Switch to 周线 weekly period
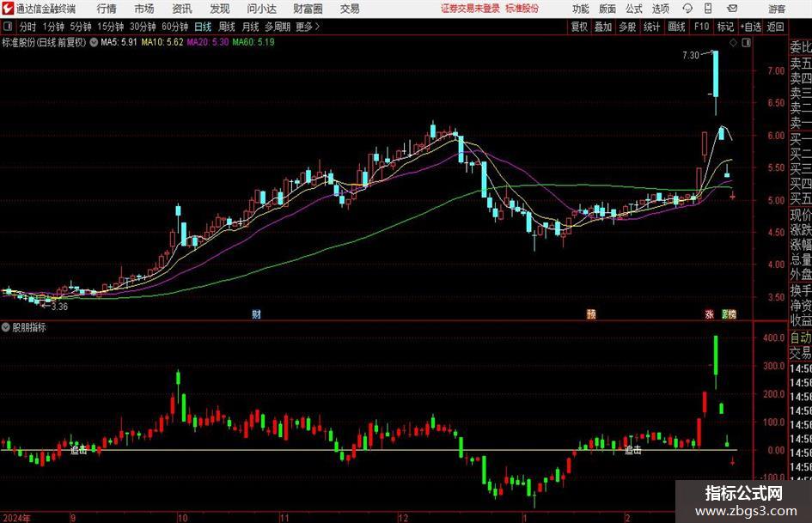The height and width of the screenshot is (523, 812). [x=227, y=27]
